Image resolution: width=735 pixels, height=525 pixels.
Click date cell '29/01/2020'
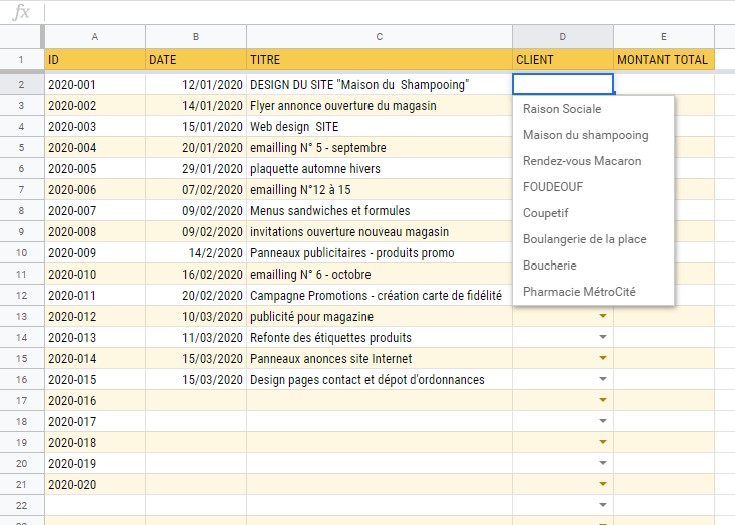(196, 169)
